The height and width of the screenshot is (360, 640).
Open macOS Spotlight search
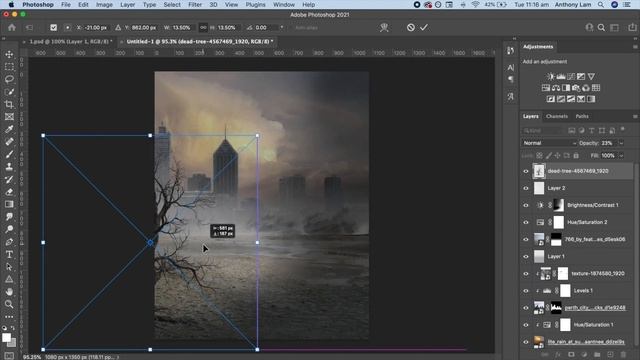[601, 4]
